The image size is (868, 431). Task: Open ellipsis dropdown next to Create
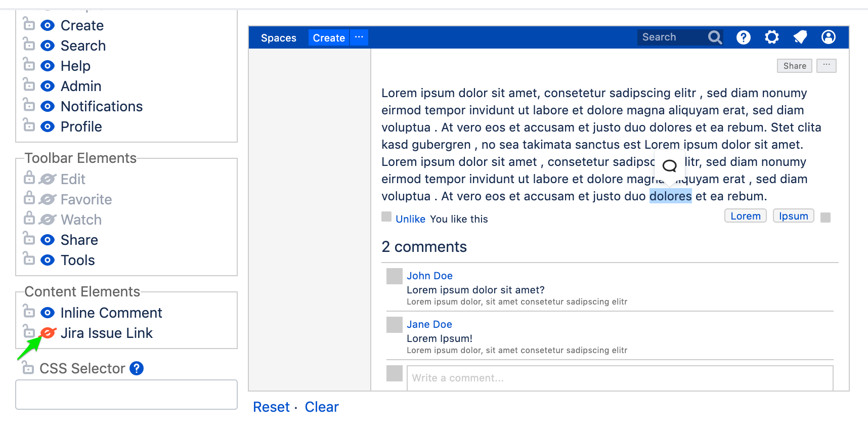359,37
